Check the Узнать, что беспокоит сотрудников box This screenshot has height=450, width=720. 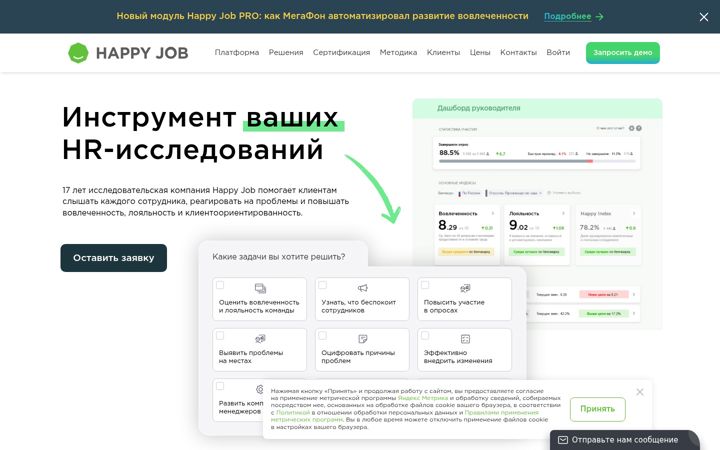point(322,285)
